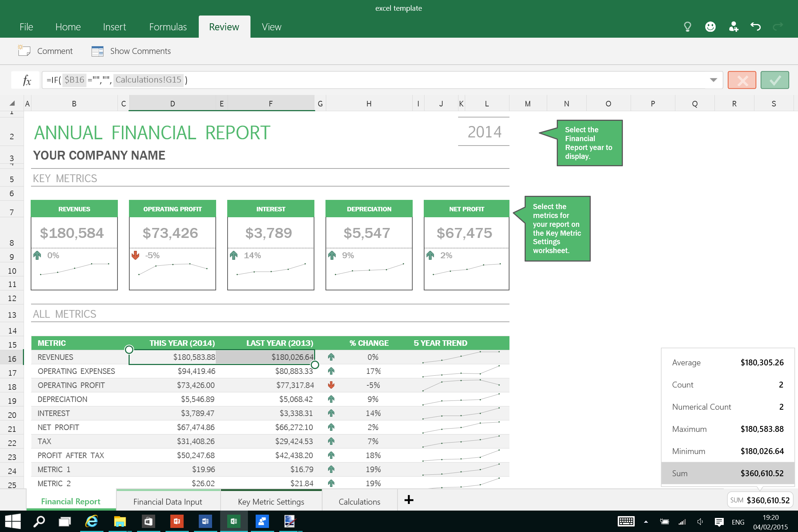This screenshot has width=798, height=532.
Task: Open the View ribbon tab
Action: tap(272, 27)
